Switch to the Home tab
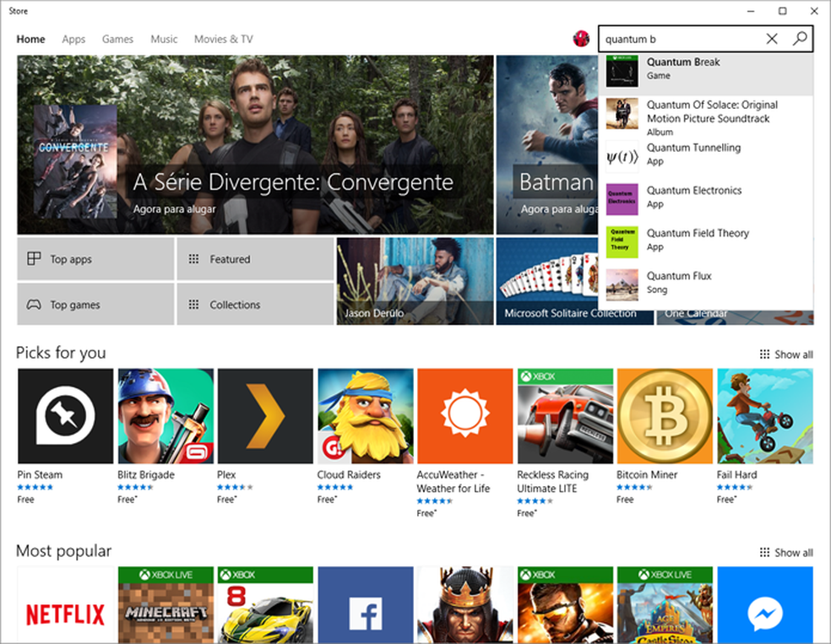831x644 pixels. click(x=30, y=39)
